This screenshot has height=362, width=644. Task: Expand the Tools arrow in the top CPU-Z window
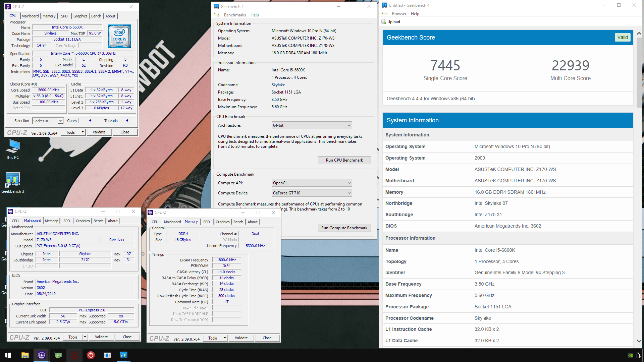(x=83, y=132)
